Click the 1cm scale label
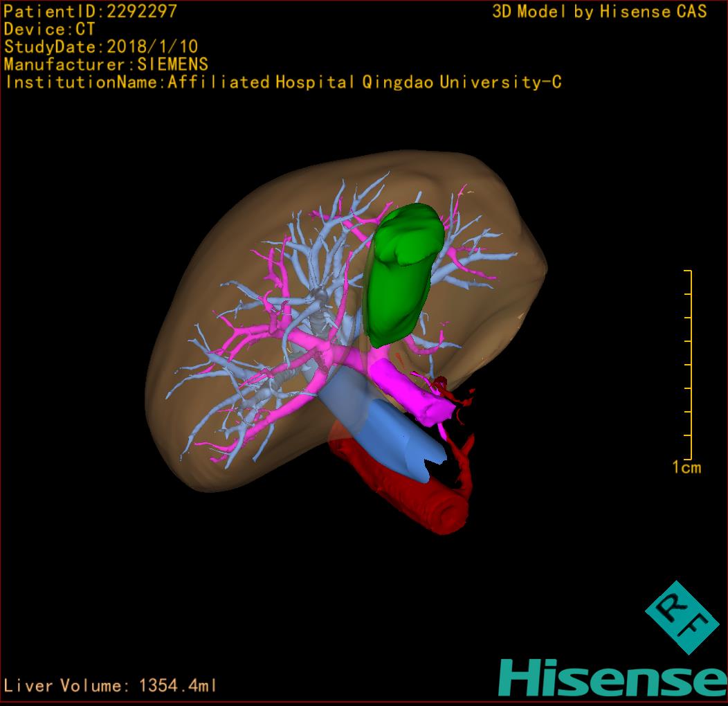This screenshot has height=706, width=728. point(686,467)
